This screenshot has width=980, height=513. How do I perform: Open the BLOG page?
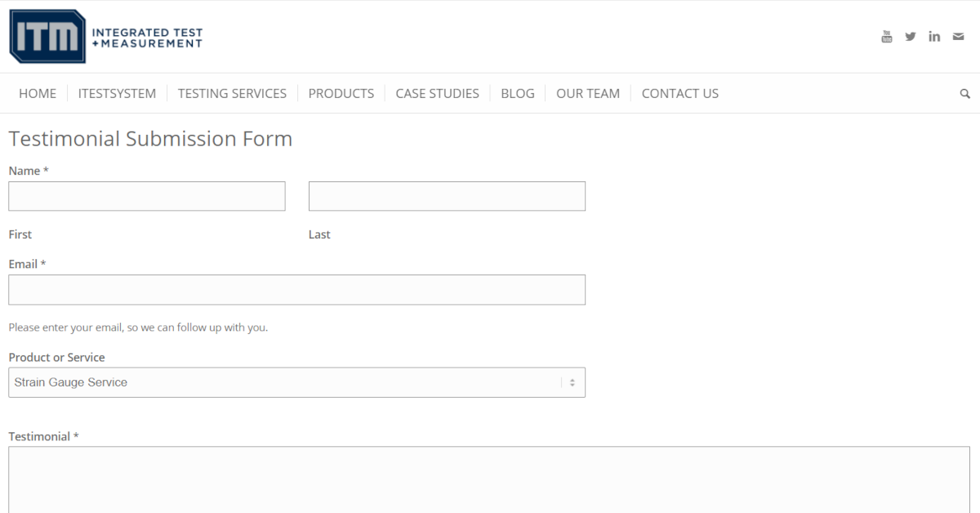pyautogui.click(x=518, y=93)
